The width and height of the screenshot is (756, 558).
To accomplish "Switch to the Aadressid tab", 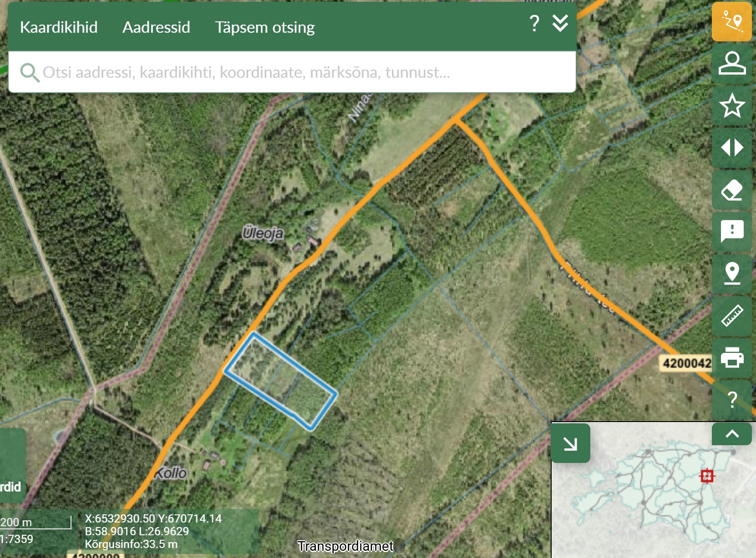I will (x=156, y=27).
